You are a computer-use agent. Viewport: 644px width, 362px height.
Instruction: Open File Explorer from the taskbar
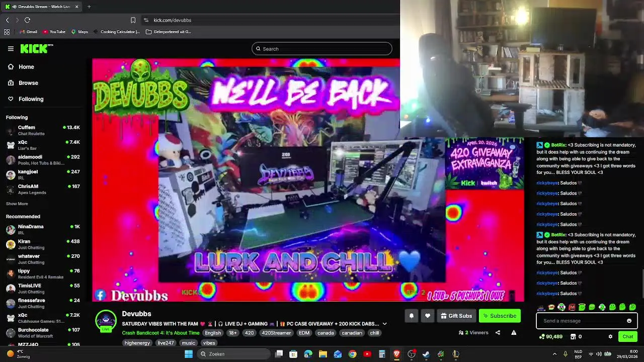(323, 354)
